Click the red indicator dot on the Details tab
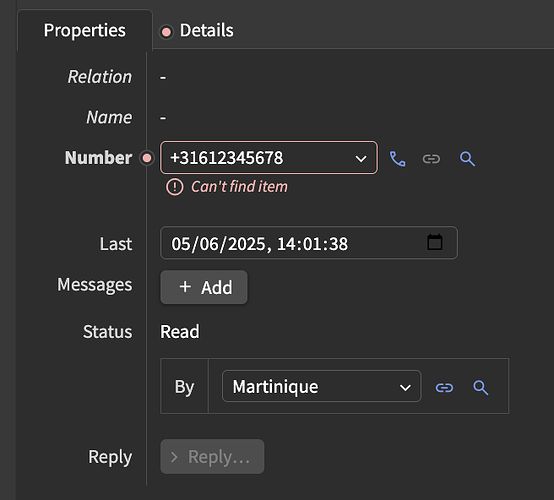Screen dimensions: 554x500 click(166, 33)
